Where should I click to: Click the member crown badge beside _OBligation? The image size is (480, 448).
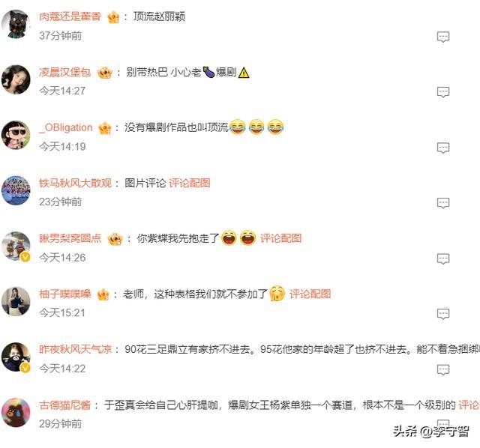coord(105,128)
